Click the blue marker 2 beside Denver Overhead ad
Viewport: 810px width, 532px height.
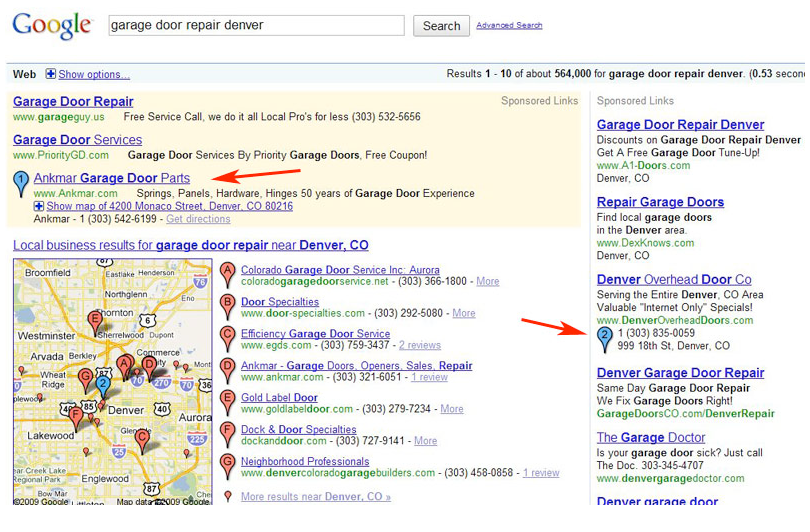coord(604,340)
